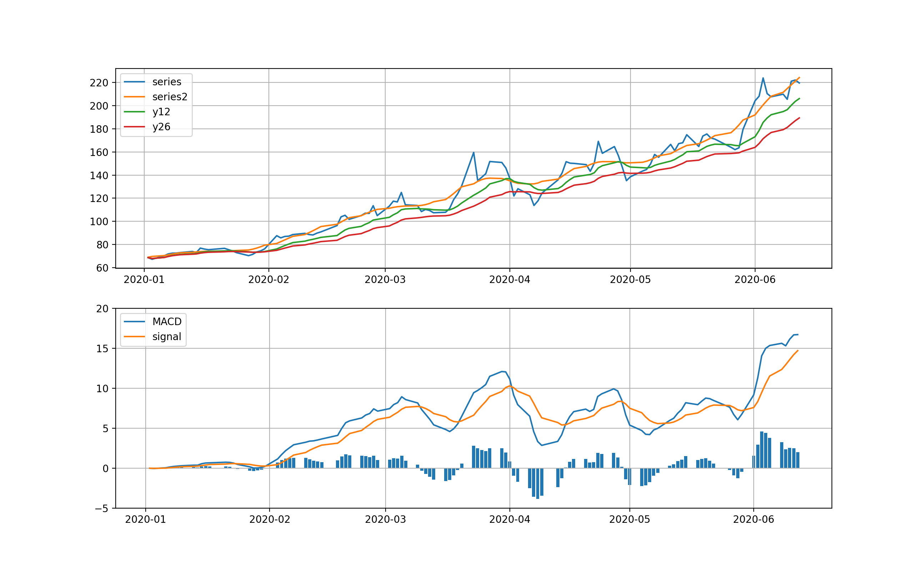
Task: Click the blue line swatch beside 'series'
Action: pos(134,82)
